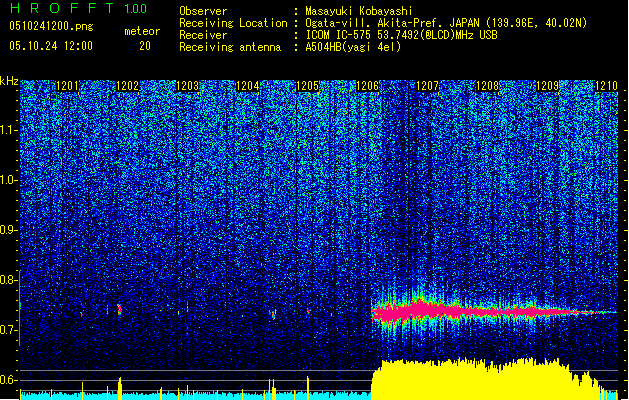Screen dimensions: 629x400
Task: Click the 1210 time marker
Action: pos(607,86)
